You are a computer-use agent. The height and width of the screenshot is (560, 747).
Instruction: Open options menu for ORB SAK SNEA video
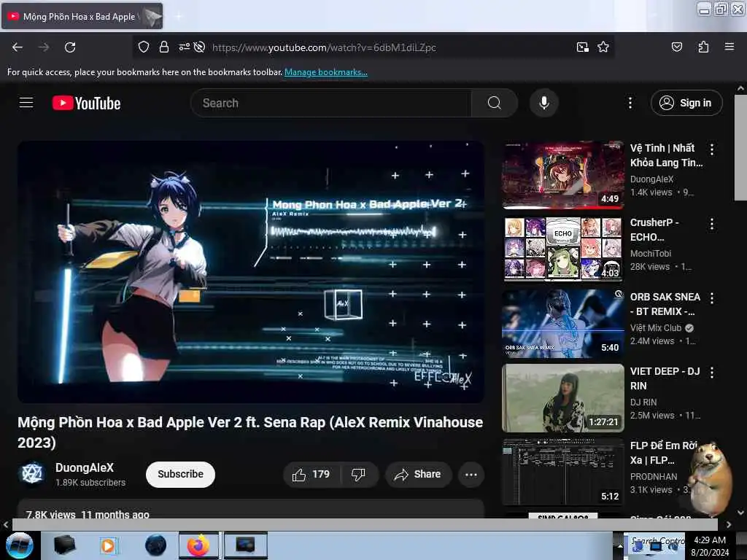tap(712, 298)
